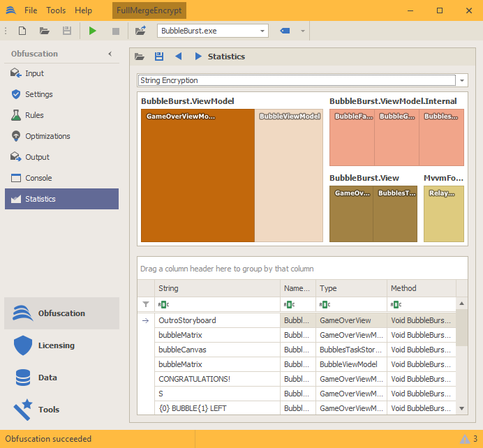Click the New project file icon

[x=22, y=31]
